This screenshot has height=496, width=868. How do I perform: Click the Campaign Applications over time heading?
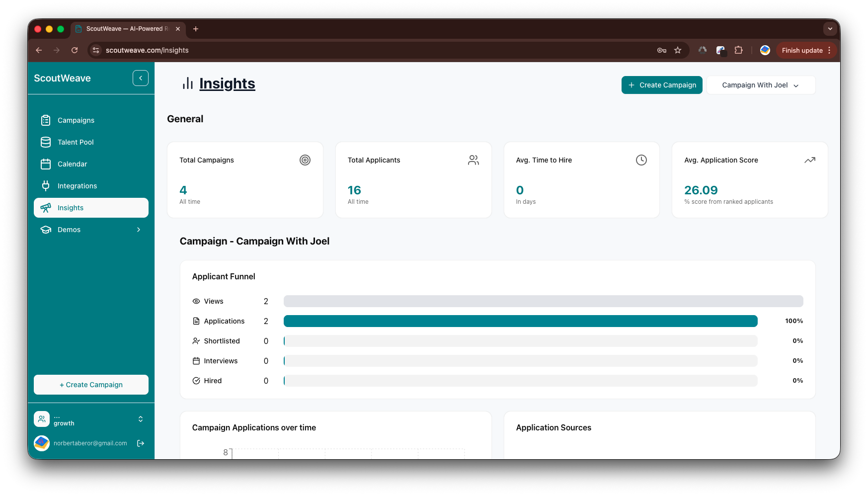click(x=254, y=427)
